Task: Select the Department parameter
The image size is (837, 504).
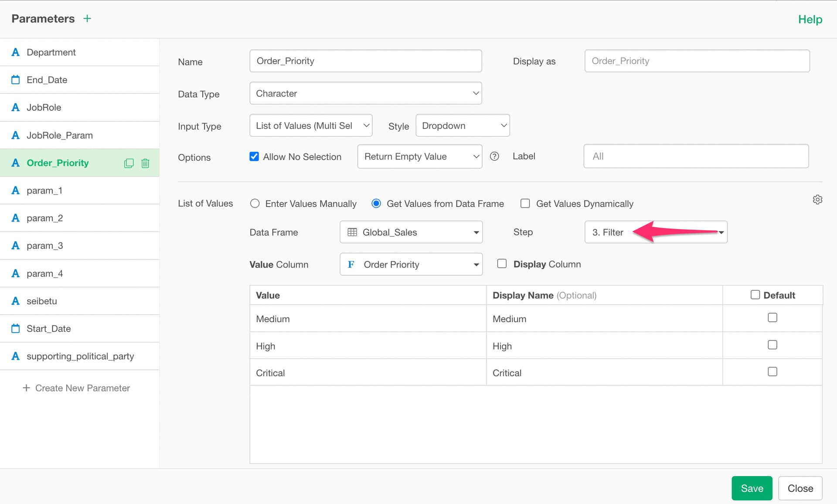Action: point(80,52)
